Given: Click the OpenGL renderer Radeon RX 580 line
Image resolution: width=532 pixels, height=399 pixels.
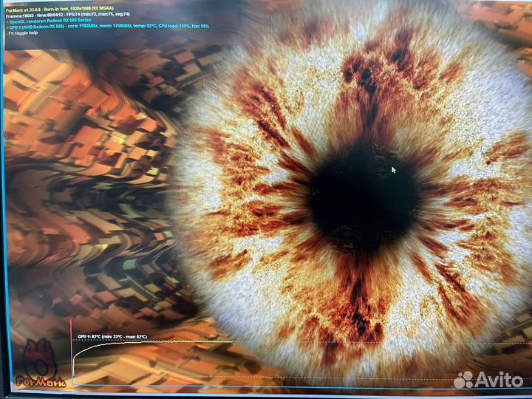Looking at the screenshot, I should point(59,21).
